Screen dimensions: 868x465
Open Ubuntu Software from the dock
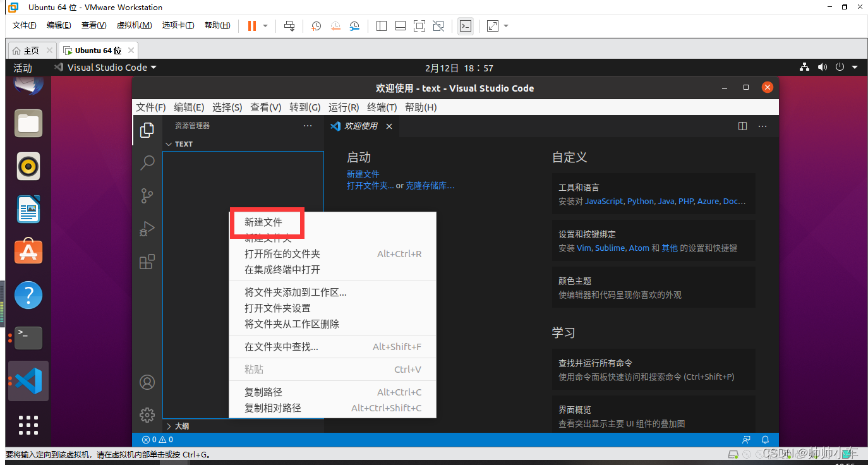[28, 251]
